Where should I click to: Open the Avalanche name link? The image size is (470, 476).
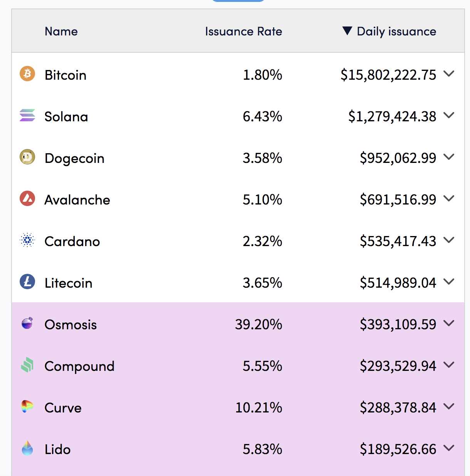(x=77, y=200)
